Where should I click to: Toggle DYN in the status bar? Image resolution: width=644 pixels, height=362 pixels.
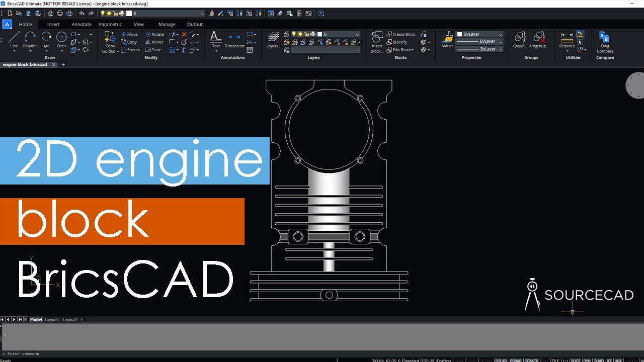pyautogui.click(x=587, y=360)
